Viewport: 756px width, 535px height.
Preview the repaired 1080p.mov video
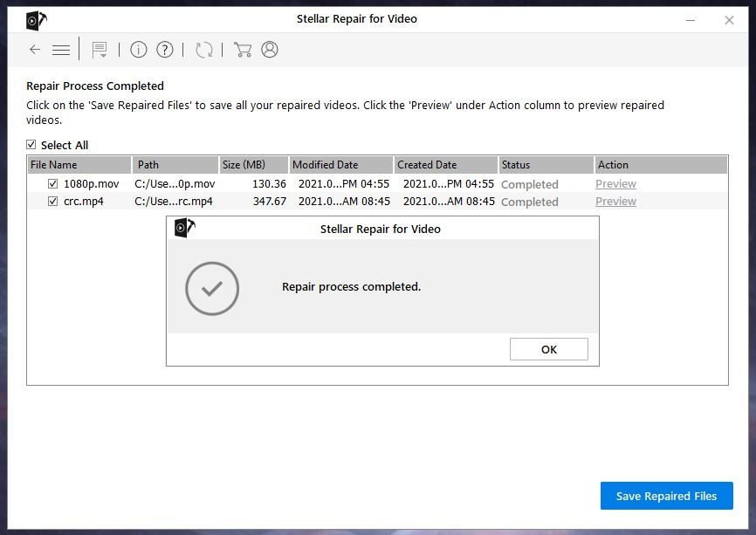tap(615, 184)
